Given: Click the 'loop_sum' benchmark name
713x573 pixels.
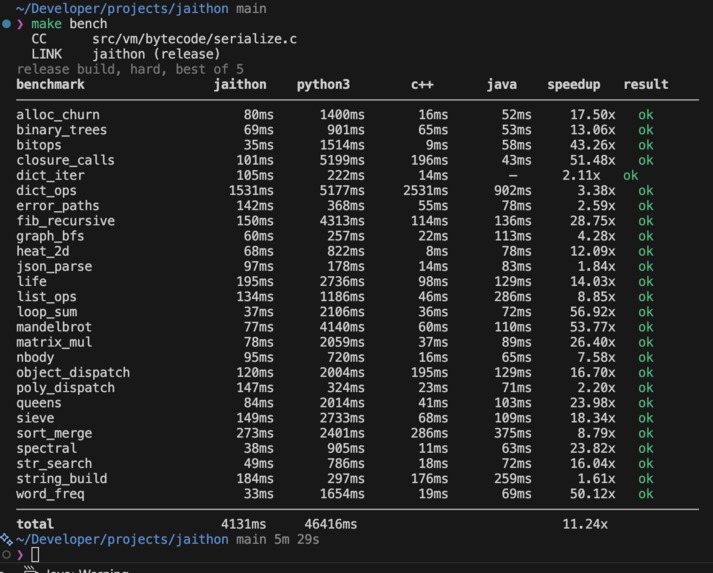Looking at the screenshot, I should [46, 312].
